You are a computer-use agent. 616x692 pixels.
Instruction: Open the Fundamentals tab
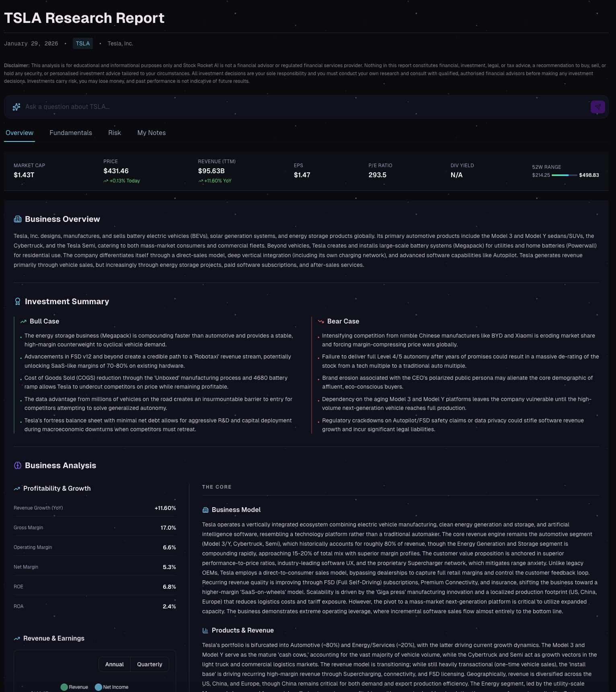pos(71,133)
